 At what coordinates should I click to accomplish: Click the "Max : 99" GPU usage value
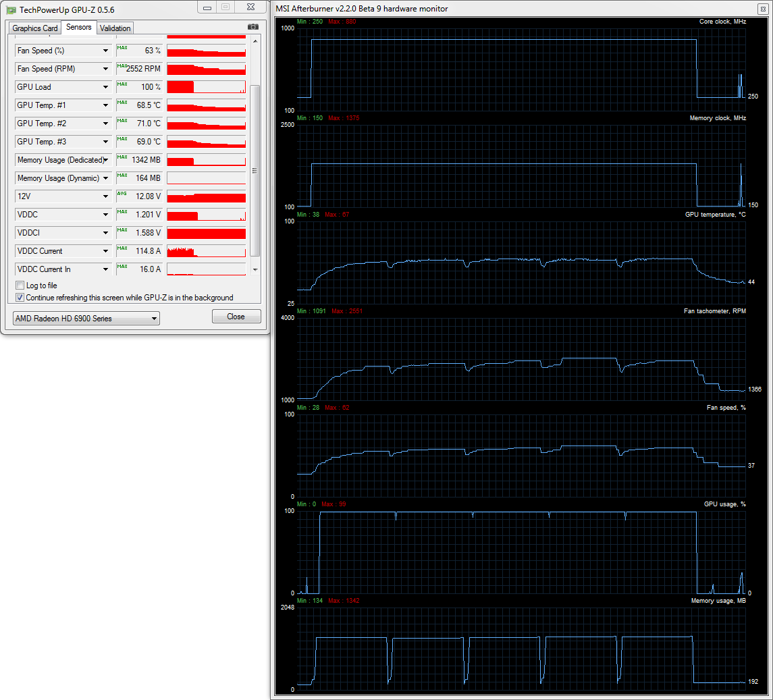(x=334, y=505)
